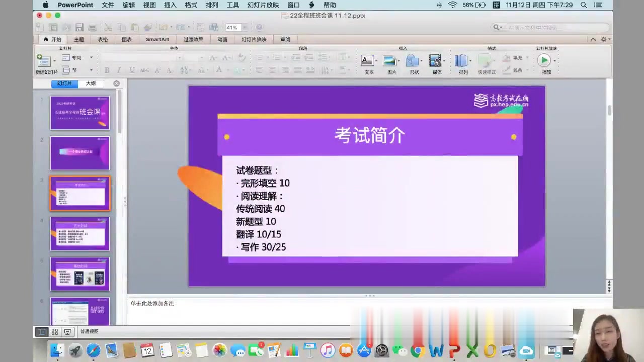The height and width of the screenshot is (362, 644).
Task: Switch to the 审阅 (Review) ribbon tab
Action: pos(285,39)
